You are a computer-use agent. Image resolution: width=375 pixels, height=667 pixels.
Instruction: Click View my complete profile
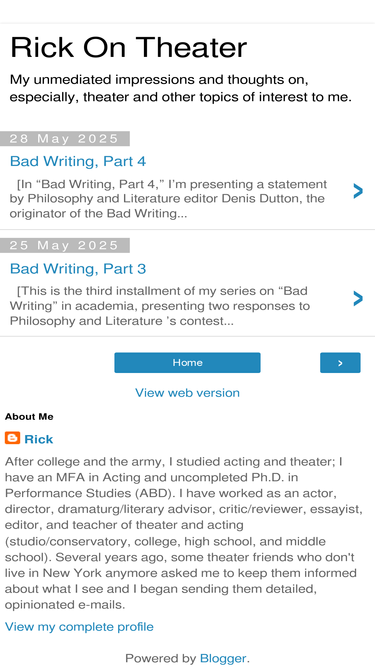(x=79, y=627)
